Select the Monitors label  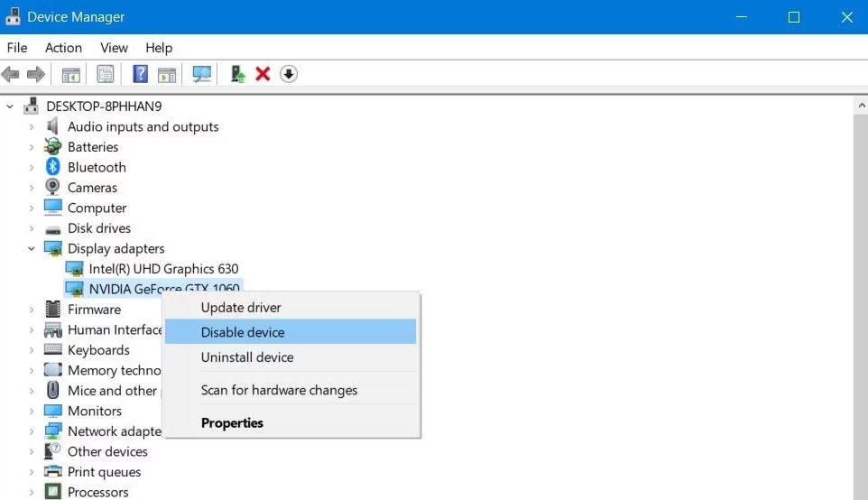pyautogui.click(x=95, y=411)
